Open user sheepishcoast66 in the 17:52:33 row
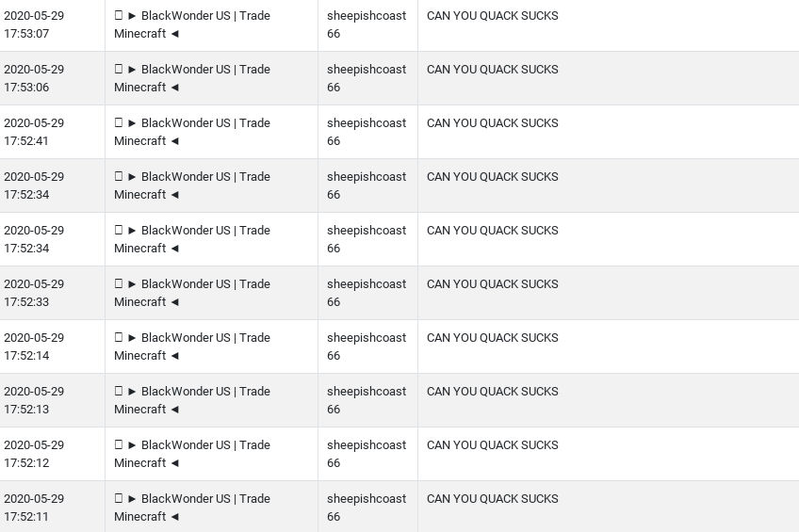The image size is (799, 532). (367, 293)
